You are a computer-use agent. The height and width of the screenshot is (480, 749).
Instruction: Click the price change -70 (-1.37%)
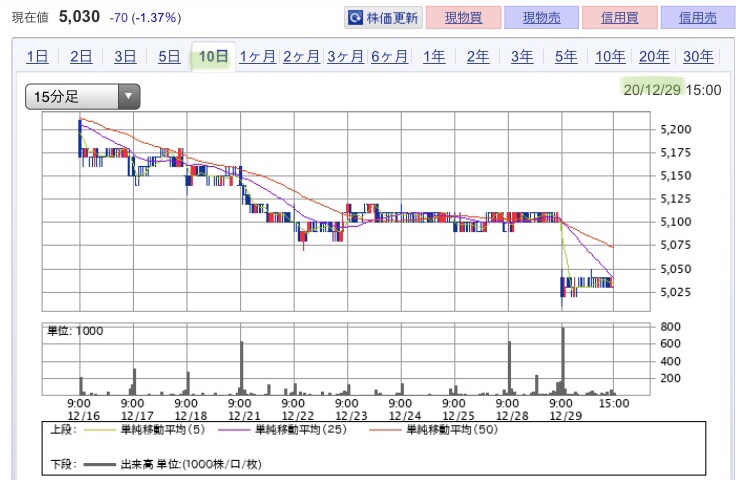tap(145, 18)
